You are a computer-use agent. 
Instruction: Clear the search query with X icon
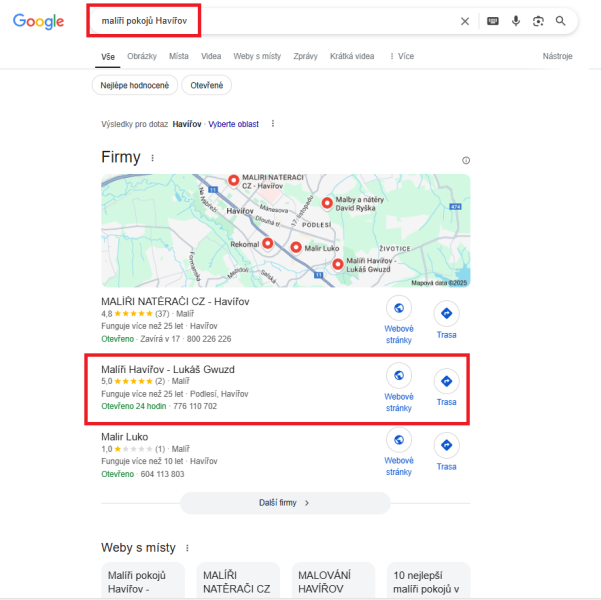(465, 21)
